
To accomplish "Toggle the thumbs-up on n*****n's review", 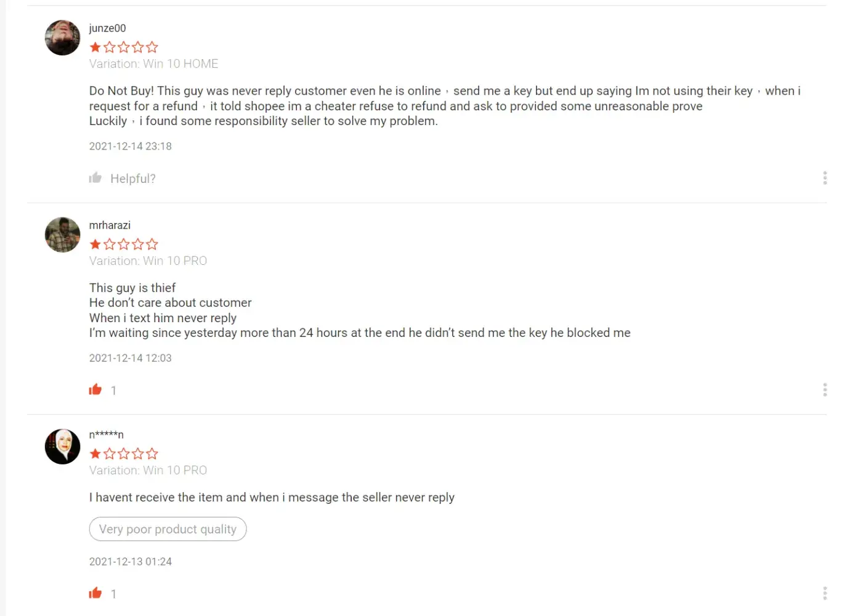I will 95,593.
